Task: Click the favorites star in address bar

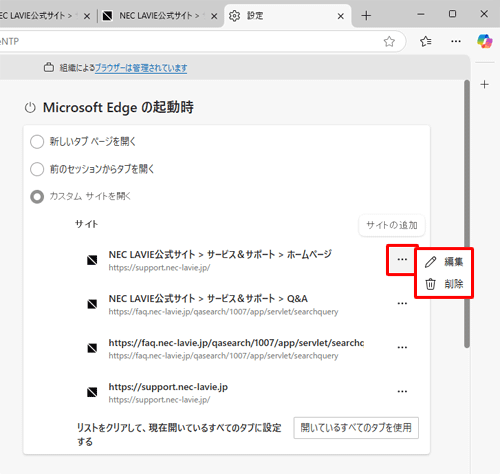Action: (389, 42)
